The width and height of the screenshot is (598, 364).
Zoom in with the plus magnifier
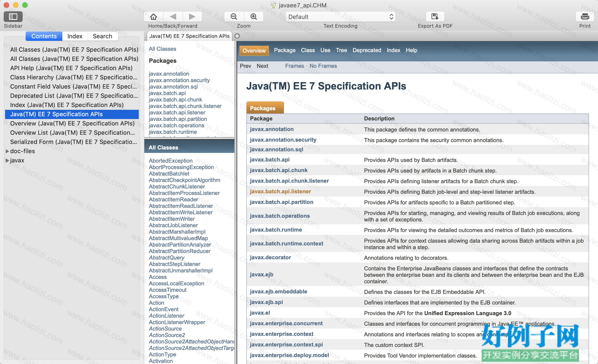point(254,16)
